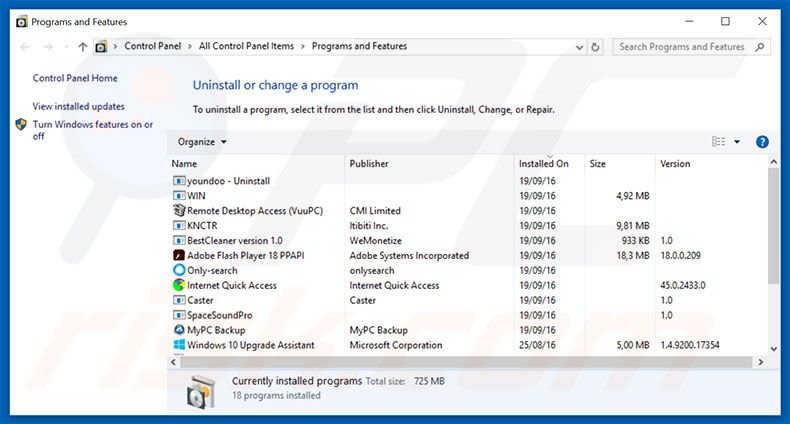Click the back navigation arrow
The height and width of the screenshot is (424, 790).
[x=25, y=47]
